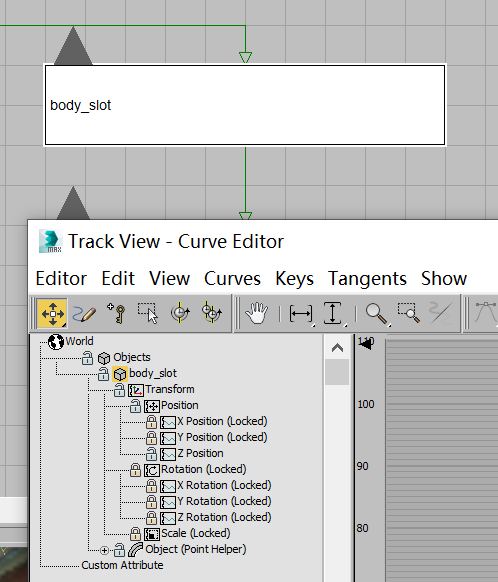Click the controller list scroll up arrow
Screen dimensions: 498x582
click(337, 348)
